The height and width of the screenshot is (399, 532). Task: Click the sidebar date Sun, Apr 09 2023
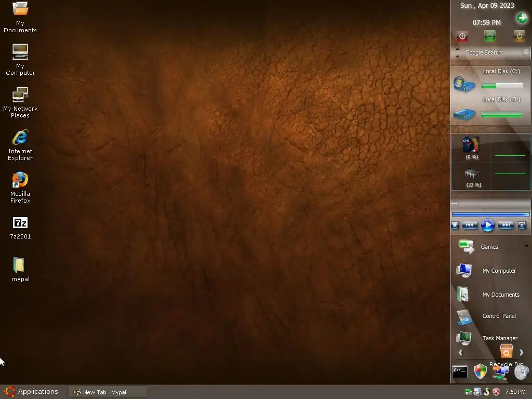point(487,5)
